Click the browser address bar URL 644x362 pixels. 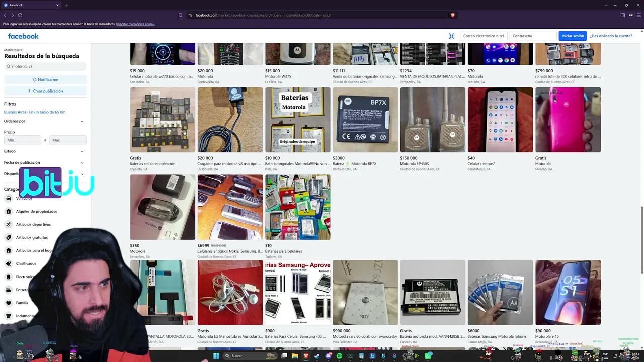[x=263, y=15]
